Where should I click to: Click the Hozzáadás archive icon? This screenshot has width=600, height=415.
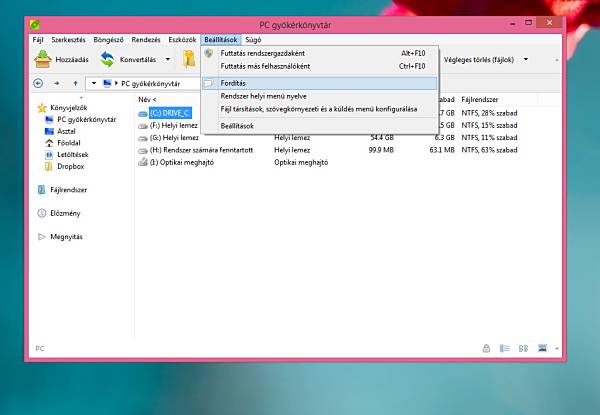(x=42, y=60)
